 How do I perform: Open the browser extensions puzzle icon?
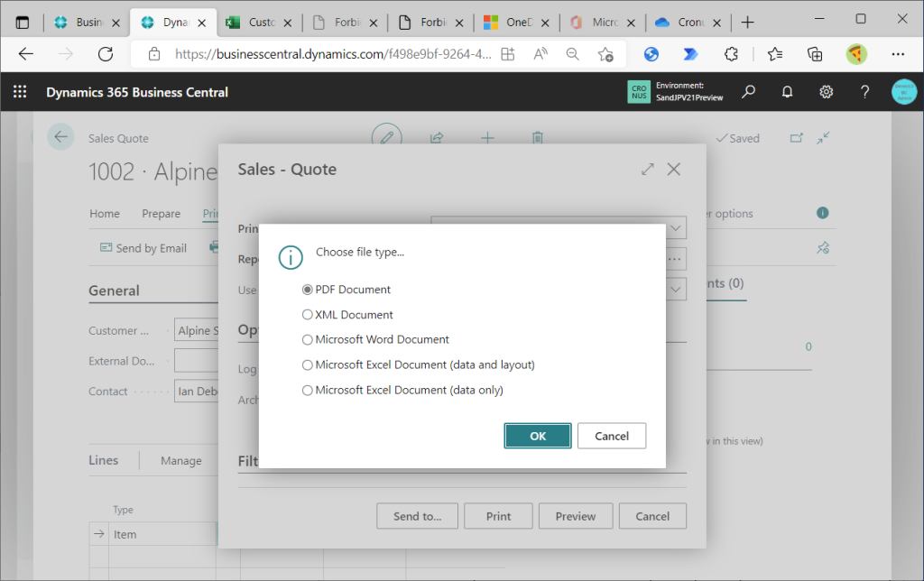point(731,54)
